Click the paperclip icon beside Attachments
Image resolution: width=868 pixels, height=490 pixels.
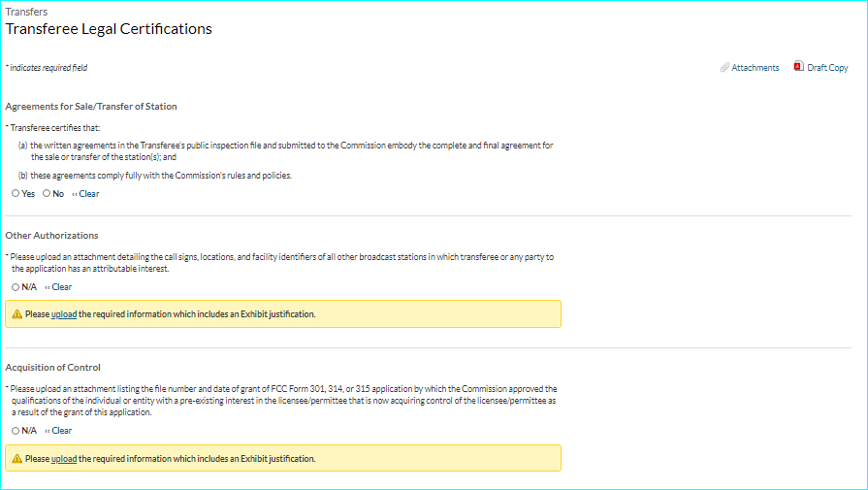pyautogui.click(x=724, y=68)
